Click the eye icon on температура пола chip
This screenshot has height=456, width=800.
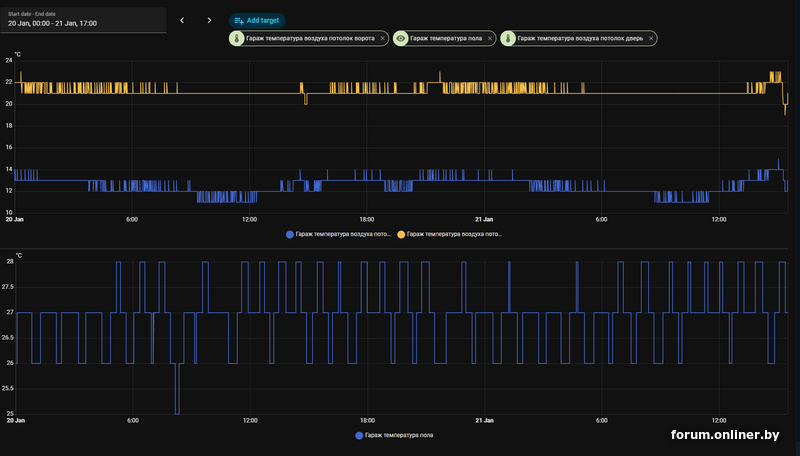click(401, 38)
